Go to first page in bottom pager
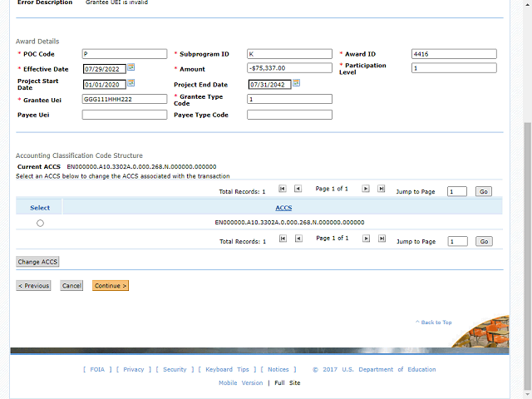 point(283,239)
